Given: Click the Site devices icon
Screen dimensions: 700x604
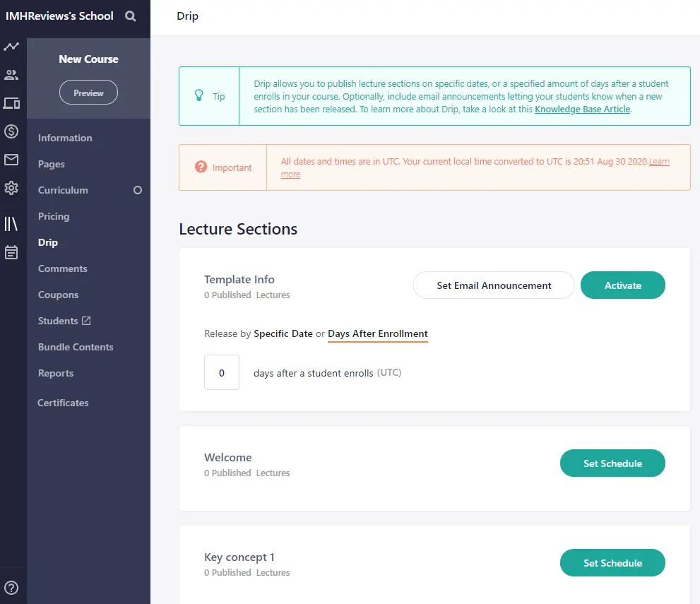Looking at the screenshot, I should click(11, 103).
